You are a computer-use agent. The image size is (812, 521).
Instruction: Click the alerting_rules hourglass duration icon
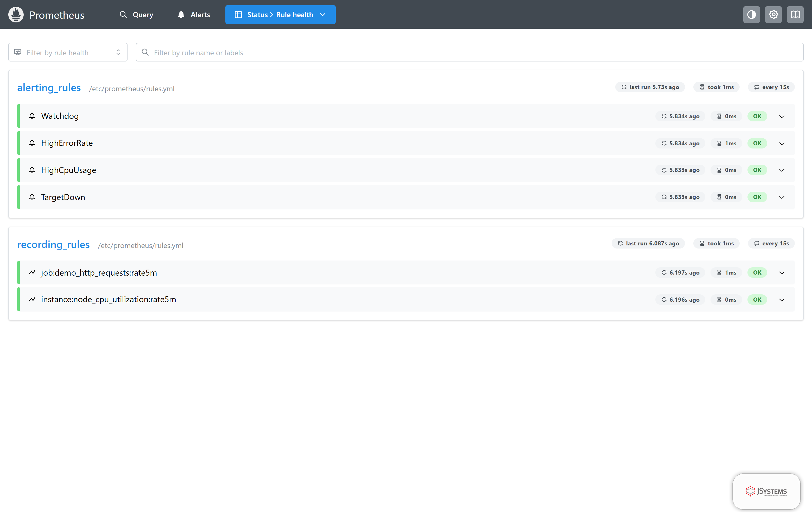pyautogui.click(x=702, y=87)
